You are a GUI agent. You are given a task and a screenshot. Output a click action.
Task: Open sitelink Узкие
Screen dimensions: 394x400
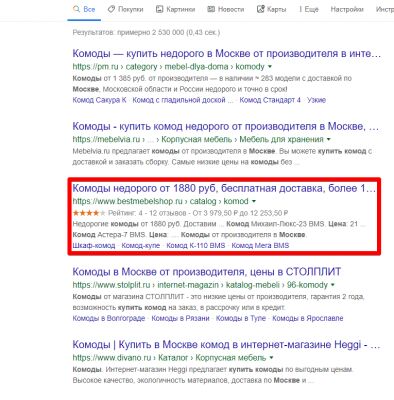[x=316, y=100]
